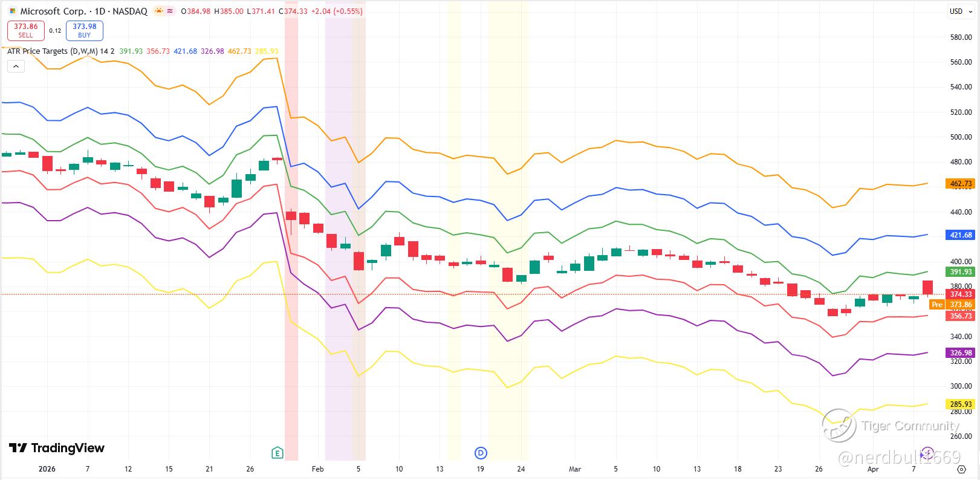Click the Microsoft Corp. symbol title

click(x=52, y=11)
